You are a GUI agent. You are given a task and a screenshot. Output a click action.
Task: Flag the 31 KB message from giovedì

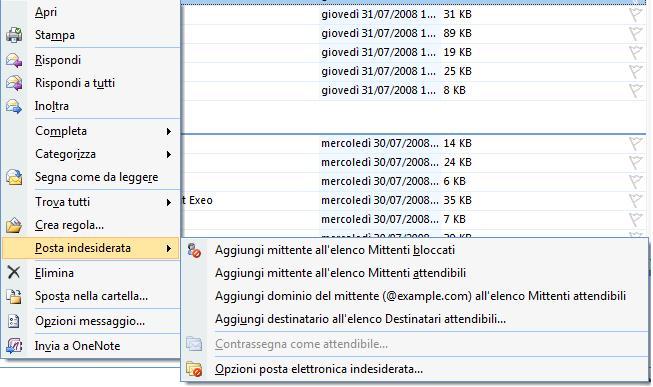[636, 15]
